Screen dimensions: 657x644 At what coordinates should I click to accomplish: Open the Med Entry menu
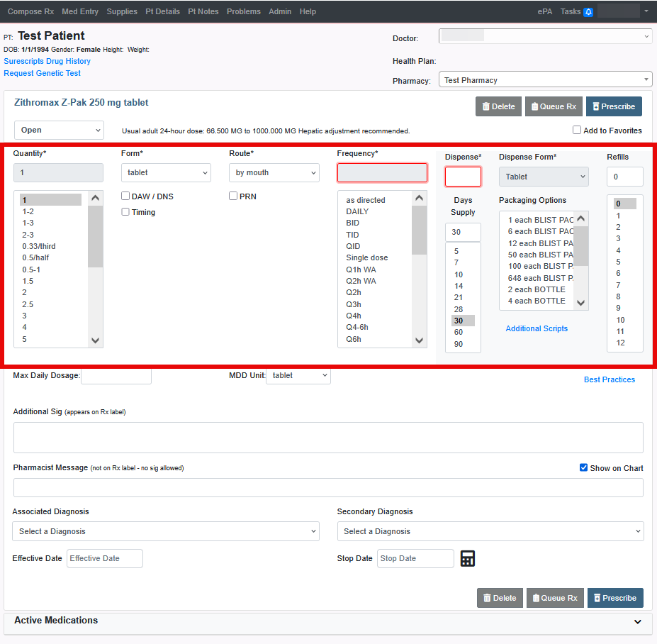(x=80, y=11)
